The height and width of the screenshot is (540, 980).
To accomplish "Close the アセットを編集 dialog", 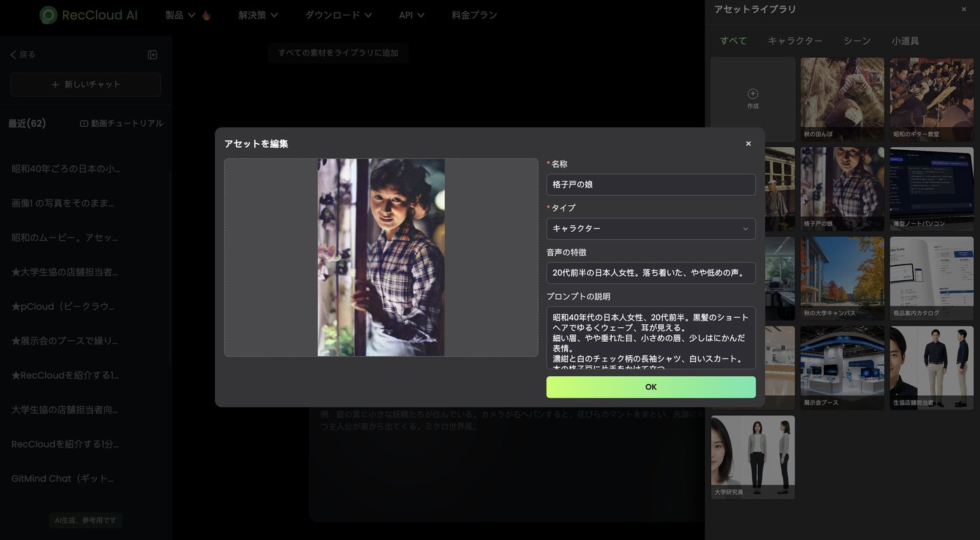I will [x=748, y=144].
